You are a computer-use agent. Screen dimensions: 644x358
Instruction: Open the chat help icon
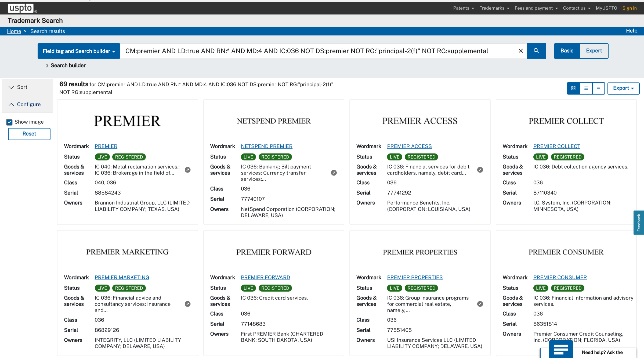(x=561, y=350)
